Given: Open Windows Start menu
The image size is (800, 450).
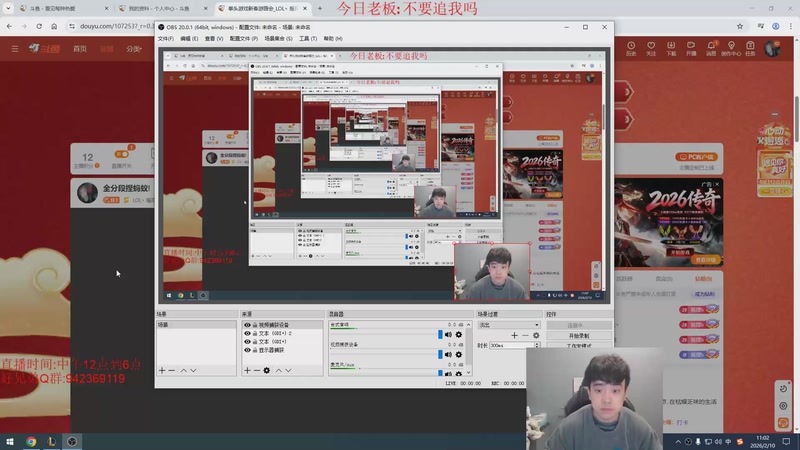Looking at the screenshot, I should pyautogui.click(x=10, y=442).
